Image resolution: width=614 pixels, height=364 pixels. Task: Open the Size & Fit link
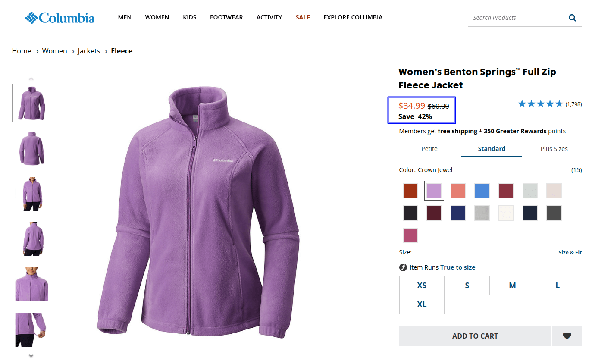click(x=570, y=252)
